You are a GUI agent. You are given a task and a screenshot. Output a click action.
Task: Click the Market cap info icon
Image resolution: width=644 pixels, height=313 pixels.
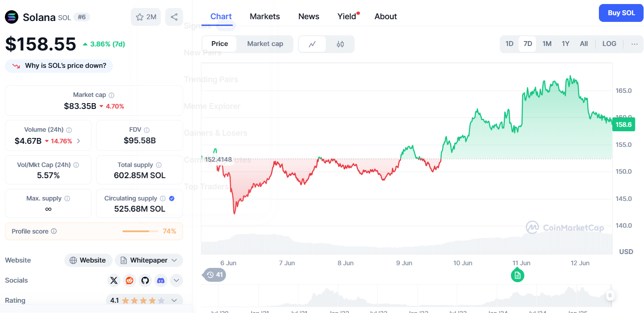(112, 95)
